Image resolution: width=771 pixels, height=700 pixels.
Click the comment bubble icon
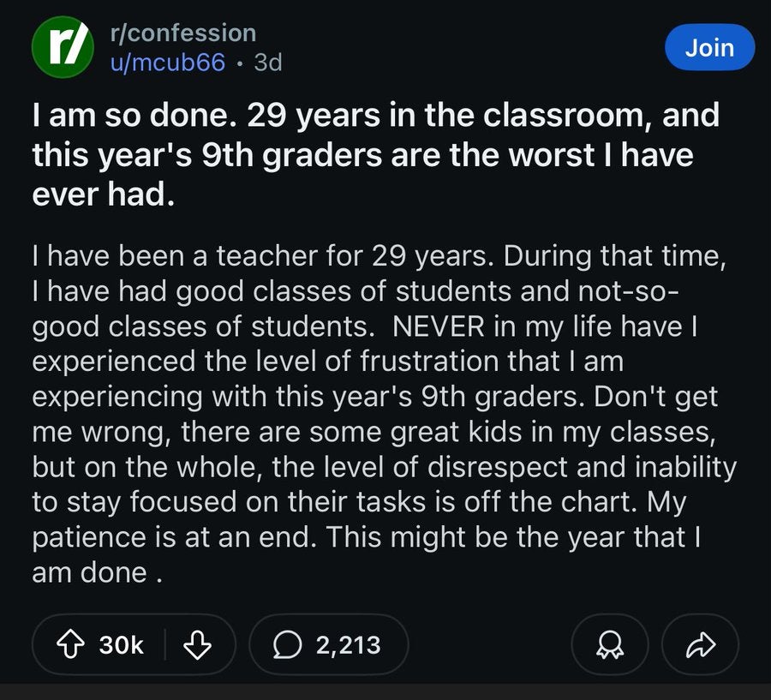click(290, 644)
